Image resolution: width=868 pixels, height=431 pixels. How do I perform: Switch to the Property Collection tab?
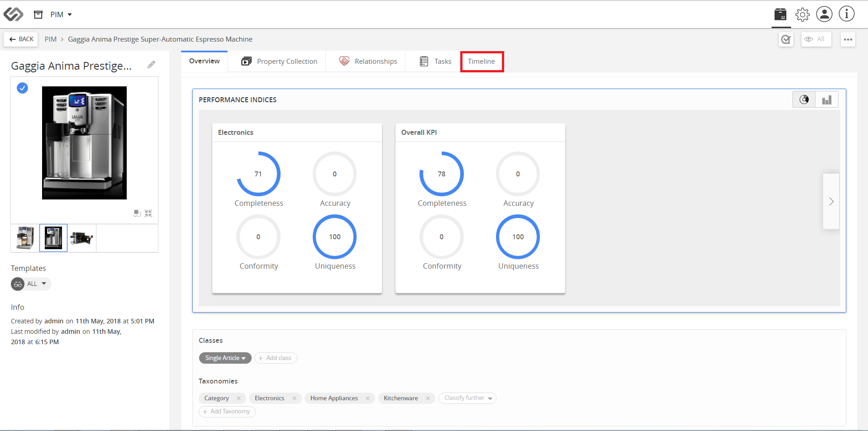pos(279,62)
